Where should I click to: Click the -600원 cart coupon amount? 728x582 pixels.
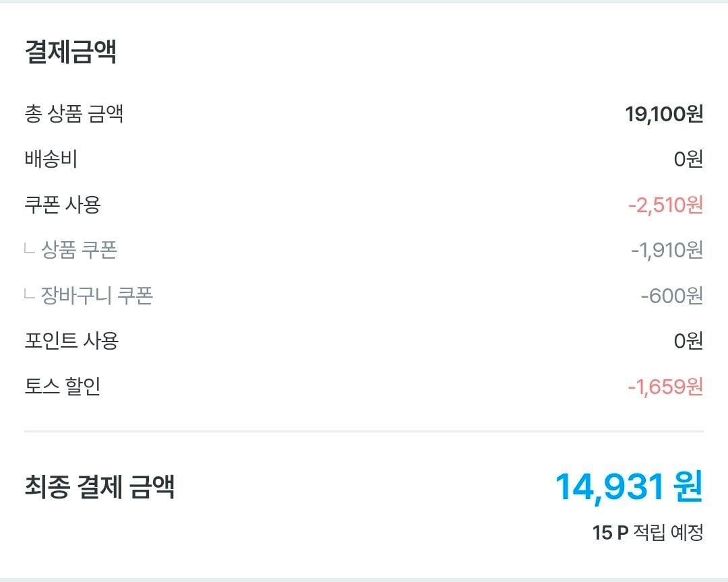(x=671, y=296)
